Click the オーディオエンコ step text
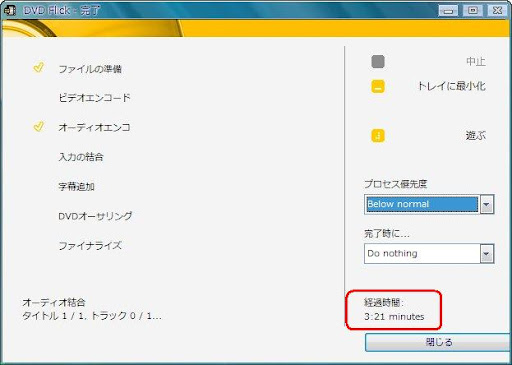Image resolution: width=512 pixels, height=365 pixels. coord(94,127)
